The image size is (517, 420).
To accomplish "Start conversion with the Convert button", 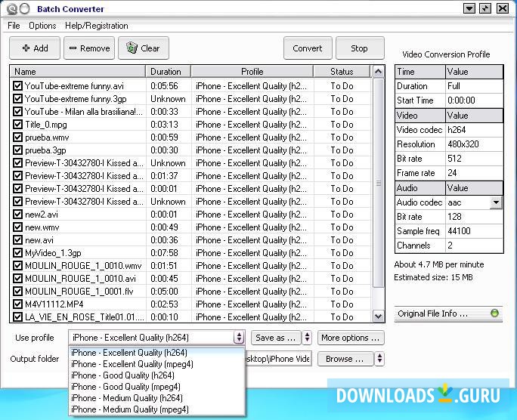I will 308,48.
